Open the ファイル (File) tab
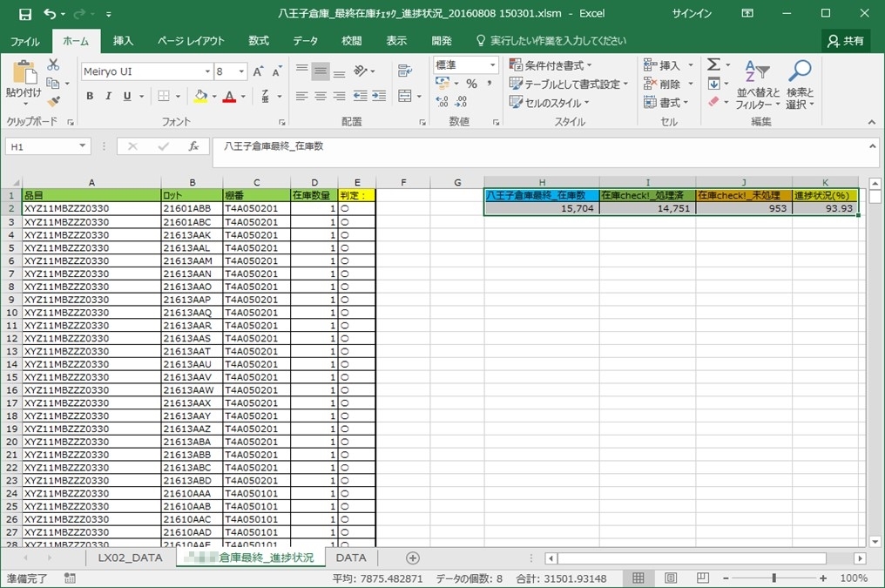885x588 pixels. click(25, 41)
